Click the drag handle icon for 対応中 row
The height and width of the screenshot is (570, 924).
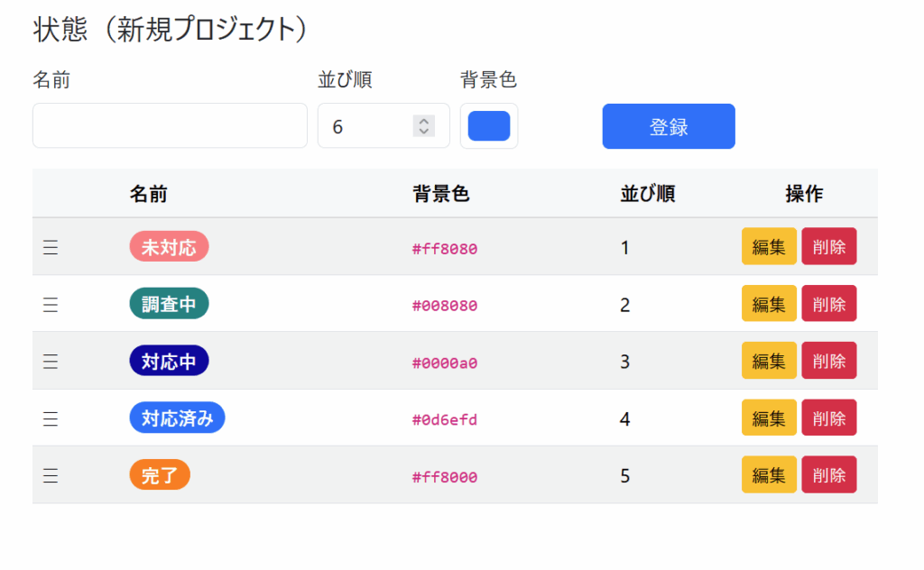tap(51, 362)
